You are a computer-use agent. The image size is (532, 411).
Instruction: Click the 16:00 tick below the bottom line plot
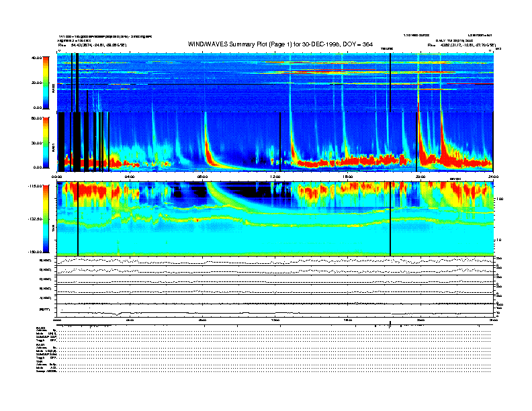point(348,320)
